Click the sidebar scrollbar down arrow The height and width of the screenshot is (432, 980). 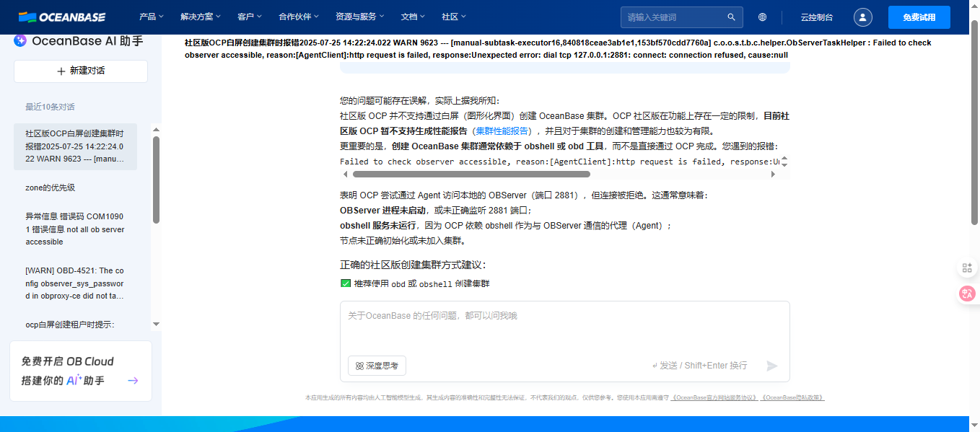point(156,325)
